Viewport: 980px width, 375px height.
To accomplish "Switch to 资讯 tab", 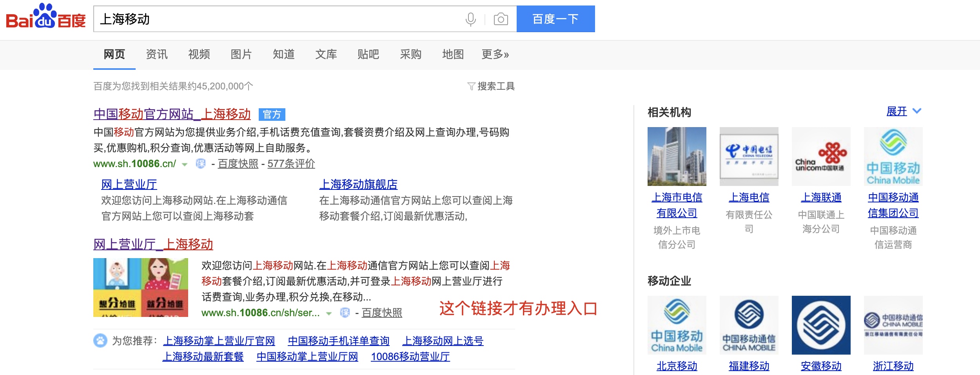I will coord(156,54).
